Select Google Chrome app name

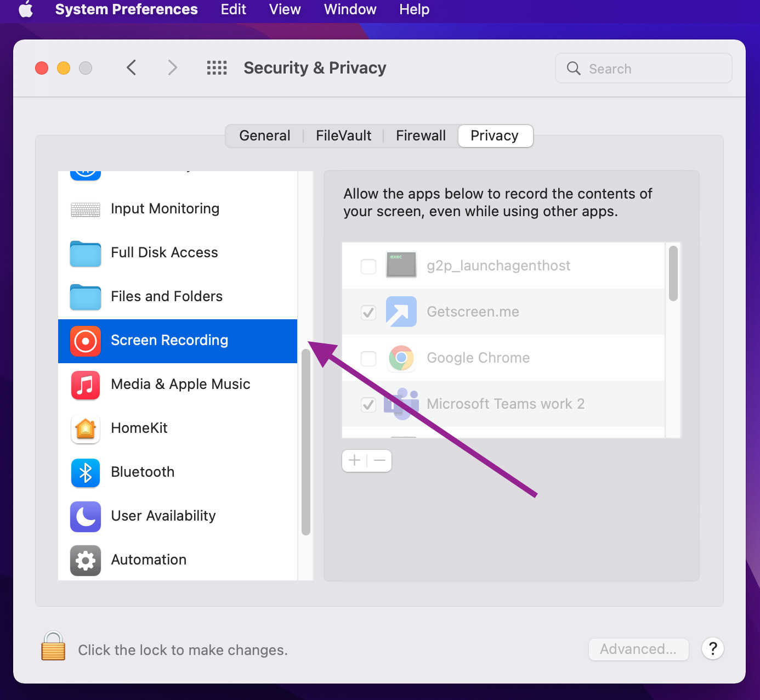(478, 358)
